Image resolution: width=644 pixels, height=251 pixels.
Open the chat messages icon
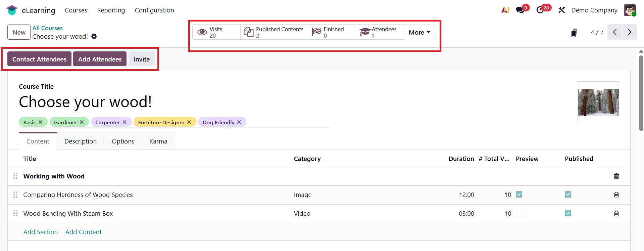520,10
